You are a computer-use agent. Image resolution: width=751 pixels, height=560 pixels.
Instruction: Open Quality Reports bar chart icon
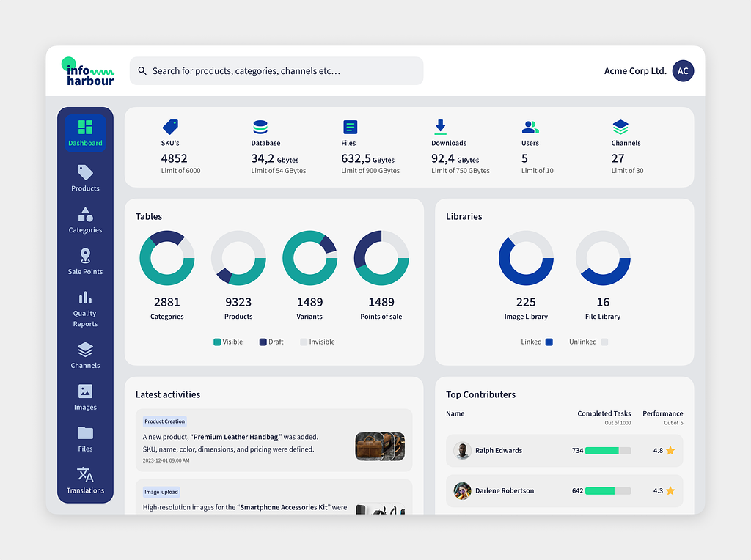pyautogui.click(x=85, y=298)
